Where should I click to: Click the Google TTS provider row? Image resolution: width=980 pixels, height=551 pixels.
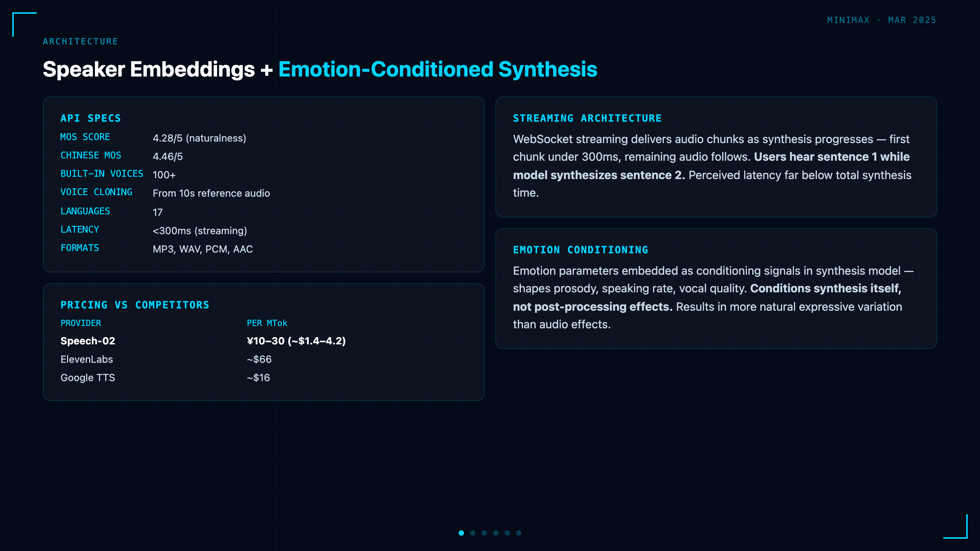pos(263,378)
